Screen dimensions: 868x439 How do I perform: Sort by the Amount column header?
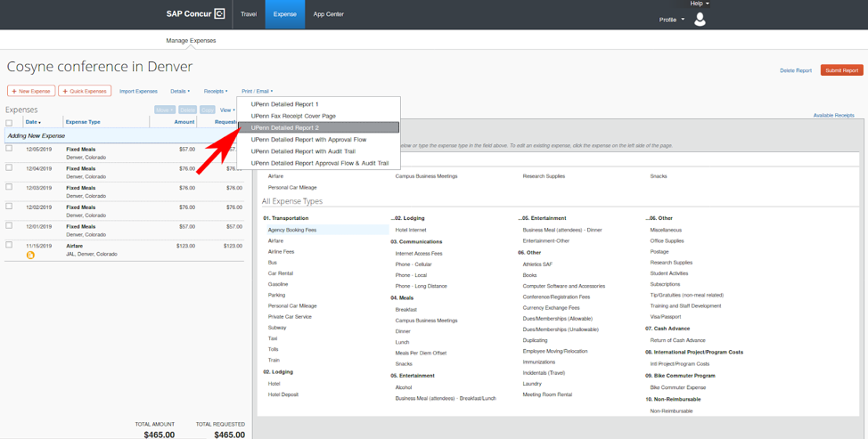pos(184,122)
